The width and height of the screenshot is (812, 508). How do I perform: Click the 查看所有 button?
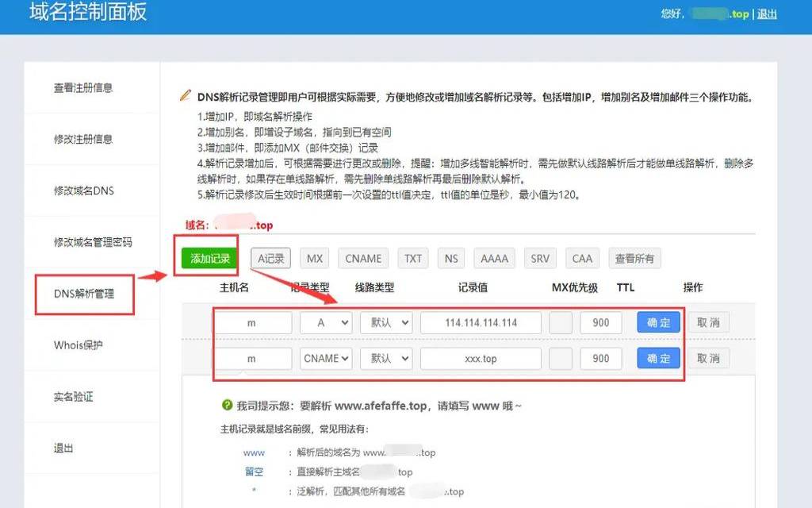click(x=634, y=258)
